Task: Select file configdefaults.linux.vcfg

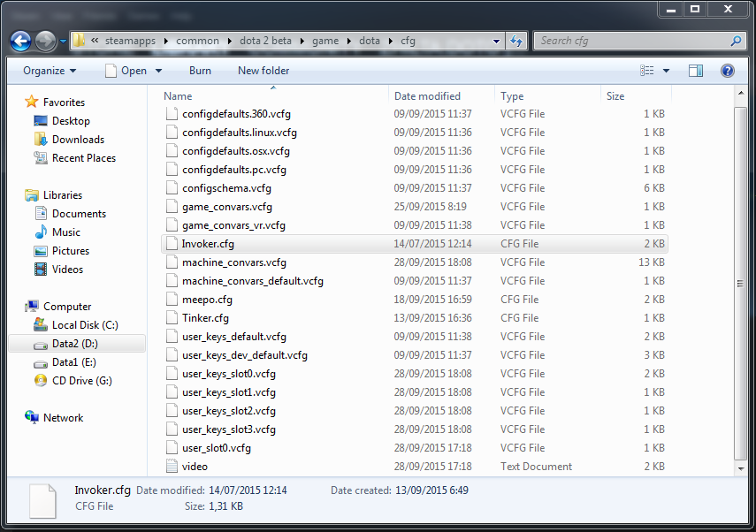Action: (x=239, y=133)
